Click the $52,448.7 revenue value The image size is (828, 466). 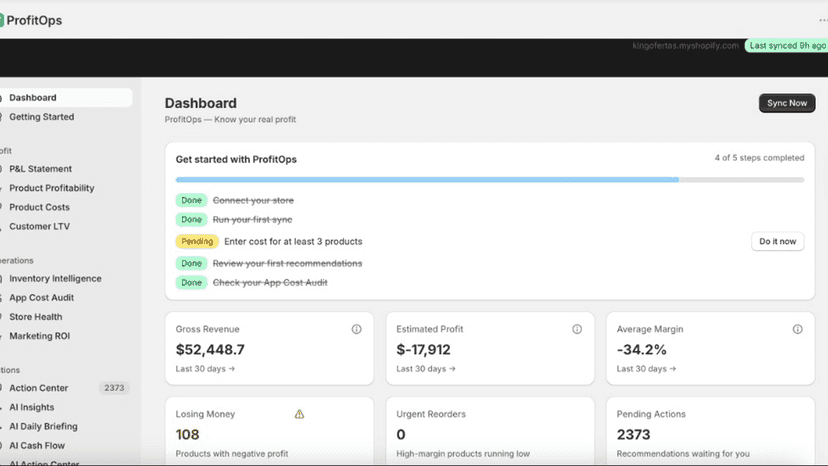[210, 350]
